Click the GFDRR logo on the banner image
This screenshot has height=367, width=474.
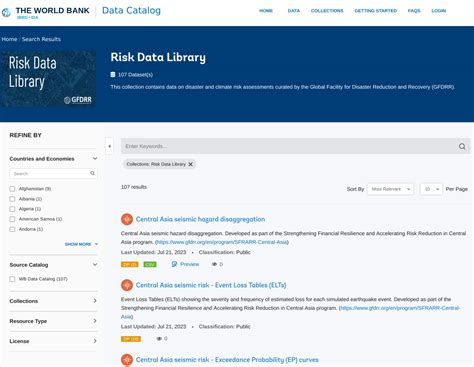click(78, 100)
